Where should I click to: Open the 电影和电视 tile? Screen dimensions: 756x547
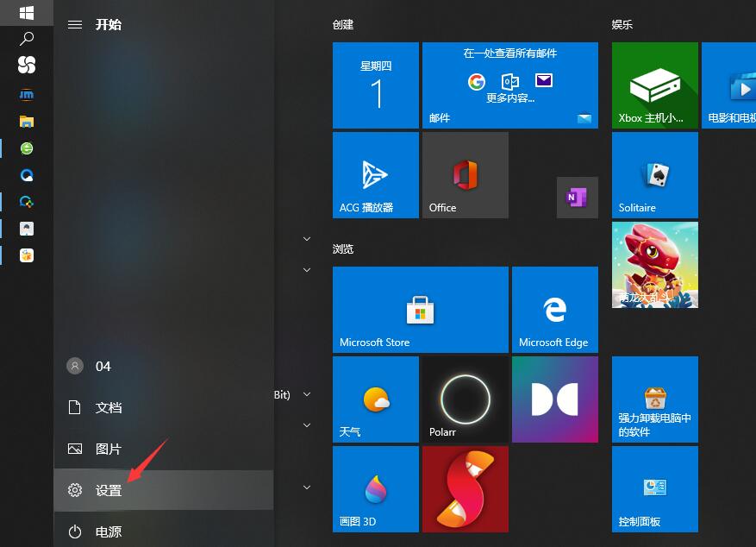point(729,85)
